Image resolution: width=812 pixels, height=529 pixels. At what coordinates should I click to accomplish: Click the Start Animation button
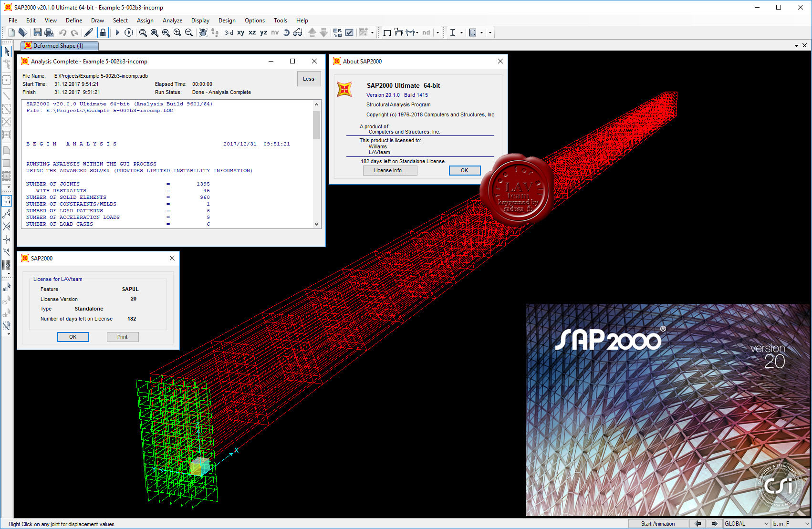pos(658,523)
